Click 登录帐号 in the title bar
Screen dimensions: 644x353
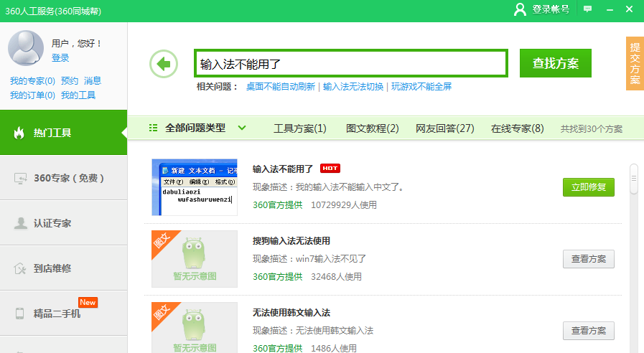551,9
